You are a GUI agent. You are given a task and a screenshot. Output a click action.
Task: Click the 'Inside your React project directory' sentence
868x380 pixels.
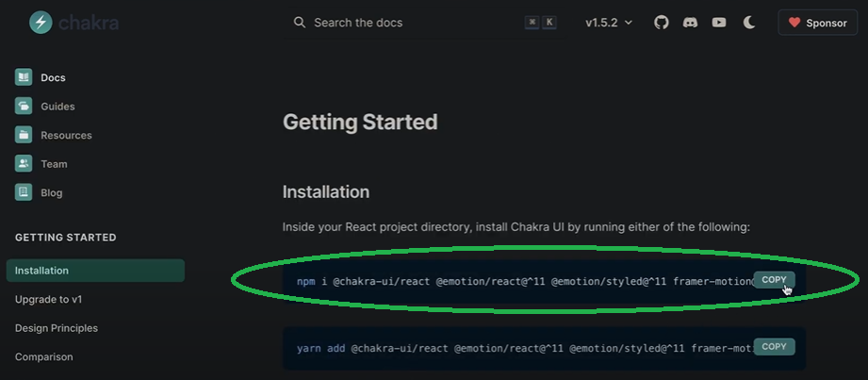tap(516, 227)
